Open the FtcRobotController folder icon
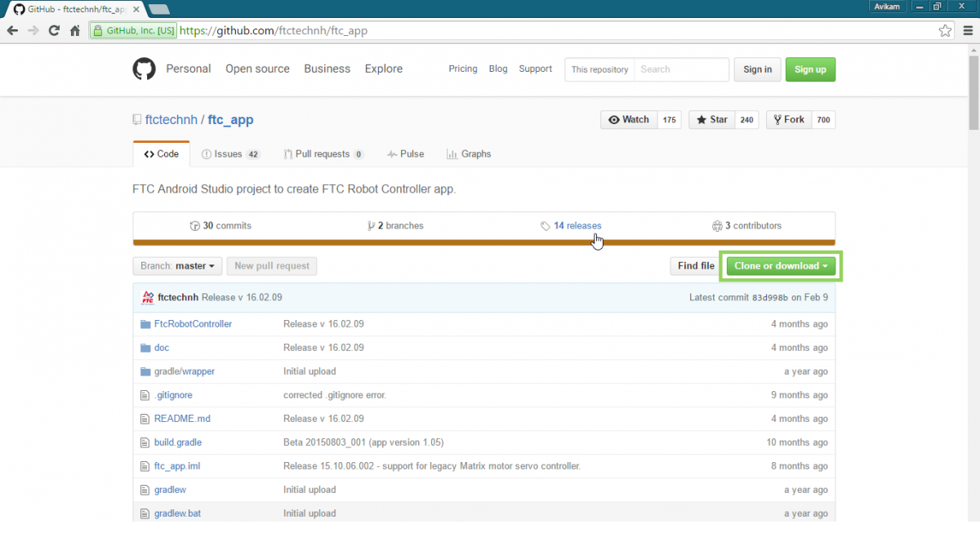The height and width of the screenshot is (551, 980). [145, 323]
